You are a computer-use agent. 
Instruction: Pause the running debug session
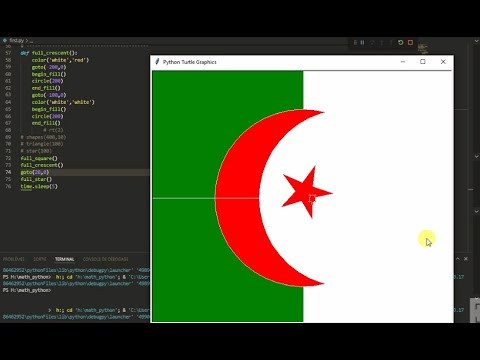click(362, 43)
